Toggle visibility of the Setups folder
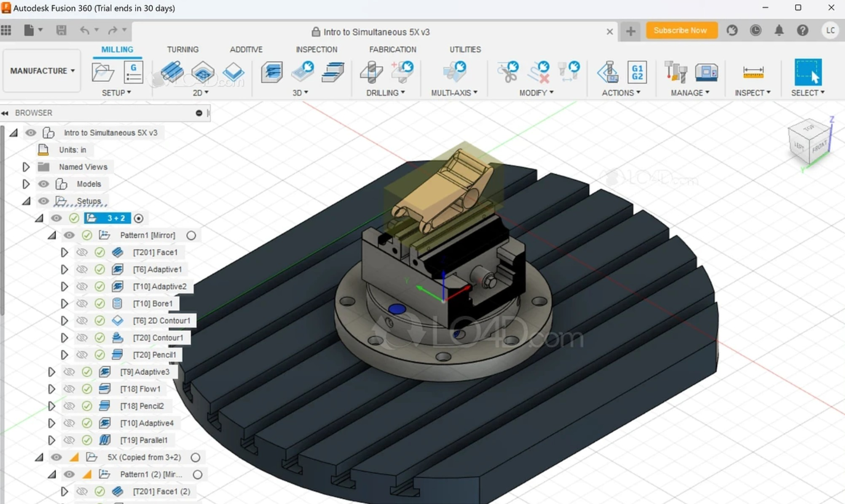This screenshot has height=504, width=845. point(43,201)
